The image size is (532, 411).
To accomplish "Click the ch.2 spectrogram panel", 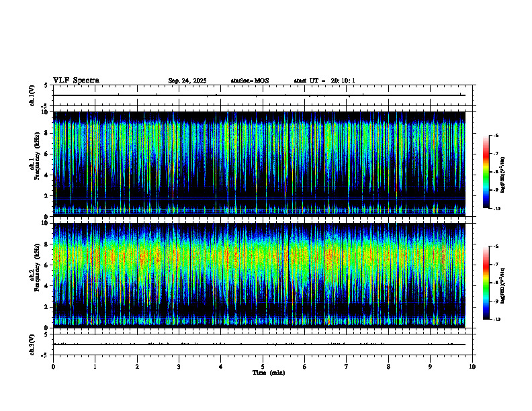I will pos(259,275).
